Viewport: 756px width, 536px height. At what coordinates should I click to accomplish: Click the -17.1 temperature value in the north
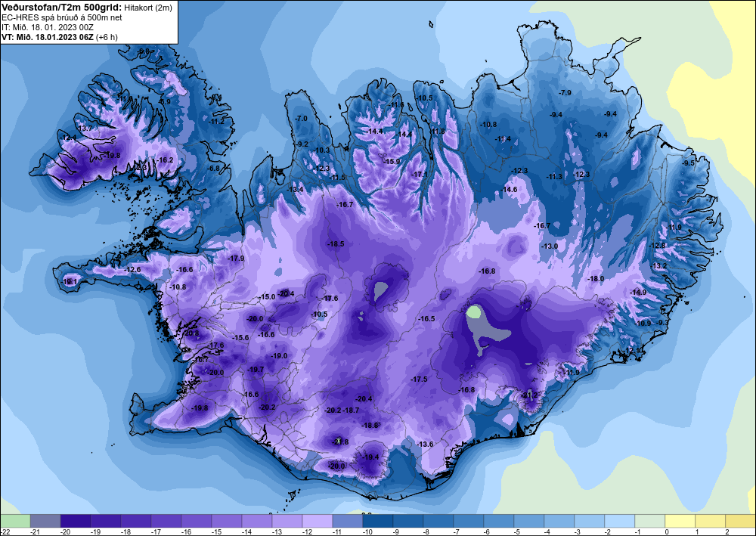pos(420,174)
